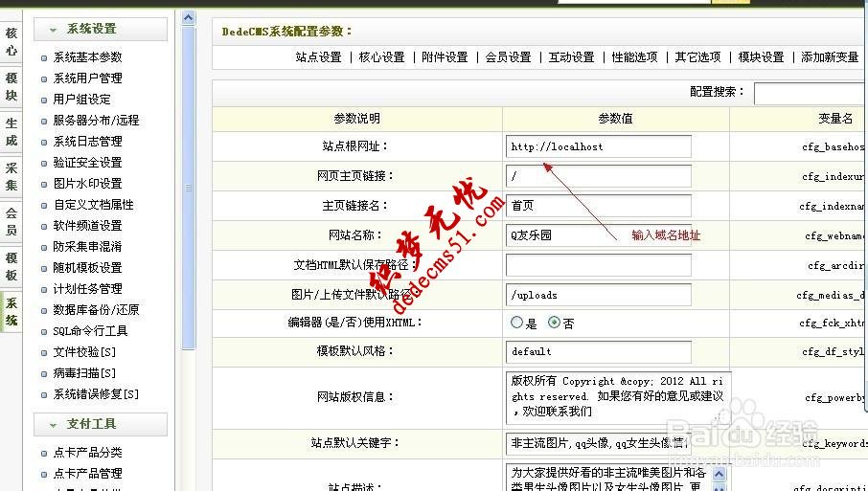Select the 性能选项 config tab

click(634, 57)
